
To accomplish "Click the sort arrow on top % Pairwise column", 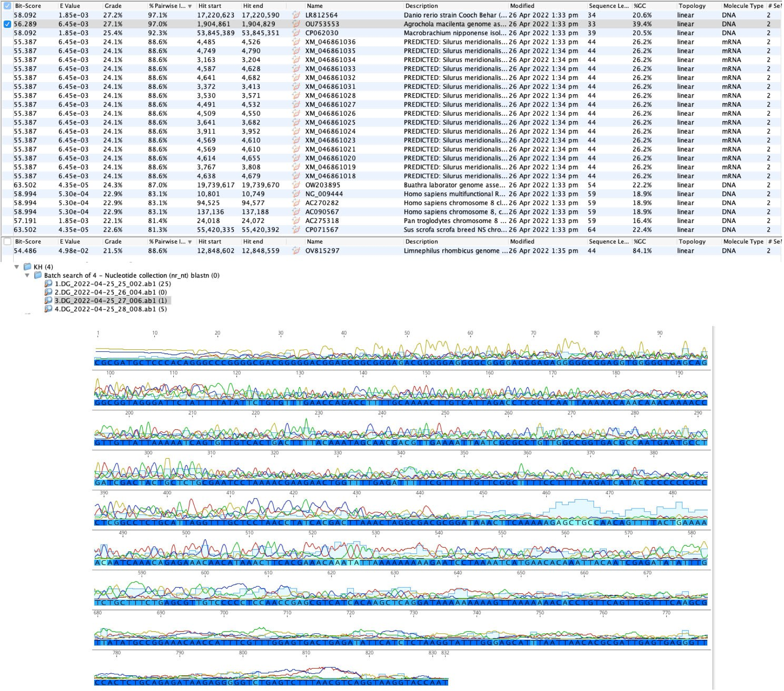I will (190, 6).
